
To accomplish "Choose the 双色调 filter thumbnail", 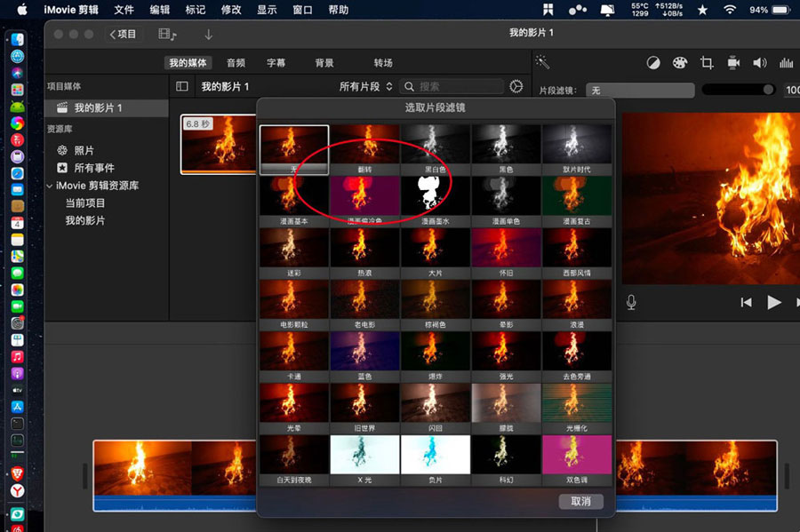I will pos(577,460).
